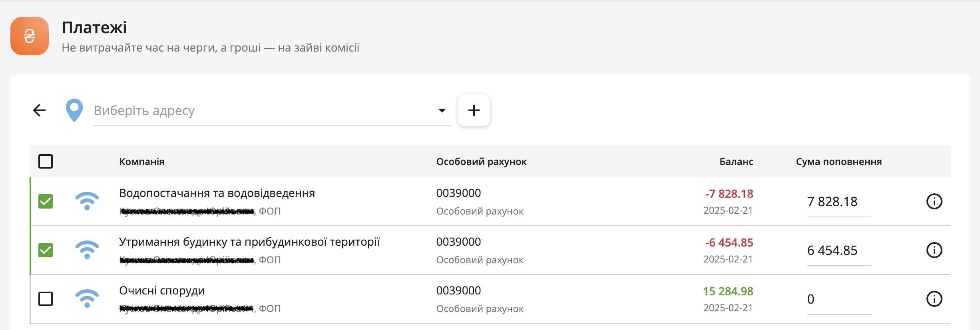Edit top-up amount 6 454.85
The image size is (980, 330).
[x=839, y=250]
